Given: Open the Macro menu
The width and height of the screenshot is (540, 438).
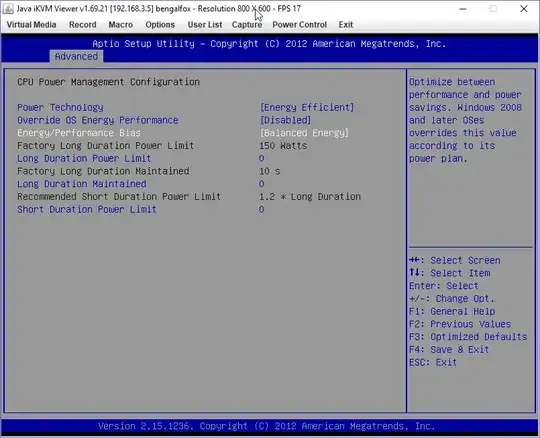Looking at the screenshot, I should (x=121, y=25).
